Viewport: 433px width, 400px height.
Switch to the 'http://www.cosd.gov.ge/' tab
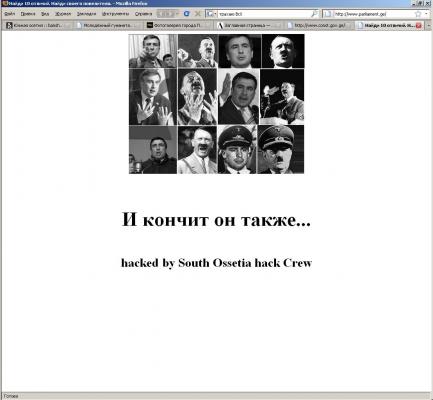click(x=319, y=25)
